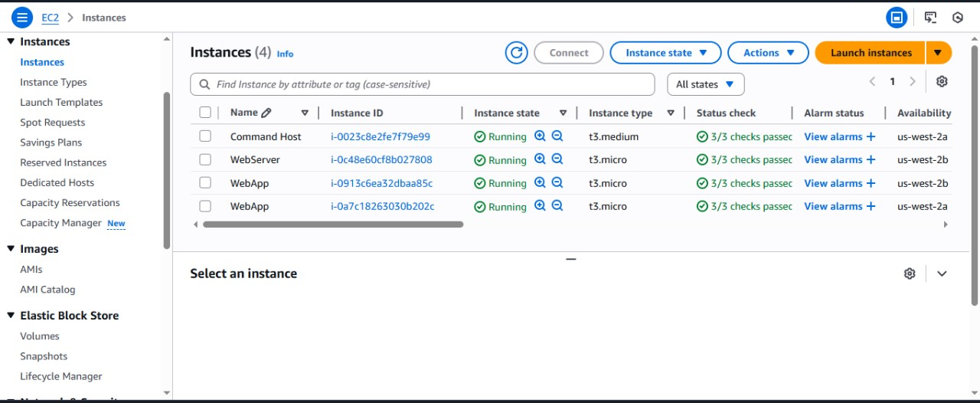Focus the Find Instance search field
The width and height of the screenshot is (980, 403).
(423, 84)
